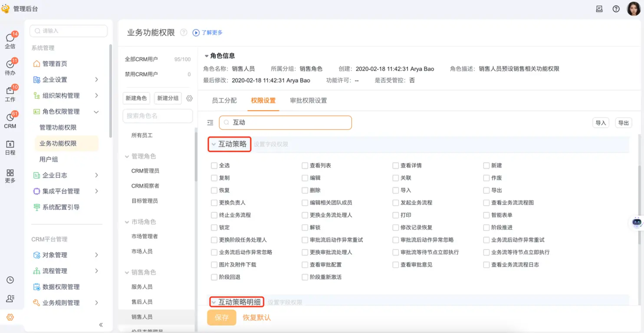Viewport: 644px width, 333px height.
Task: Click the 保存 button
Action: [x=222, y=317]
